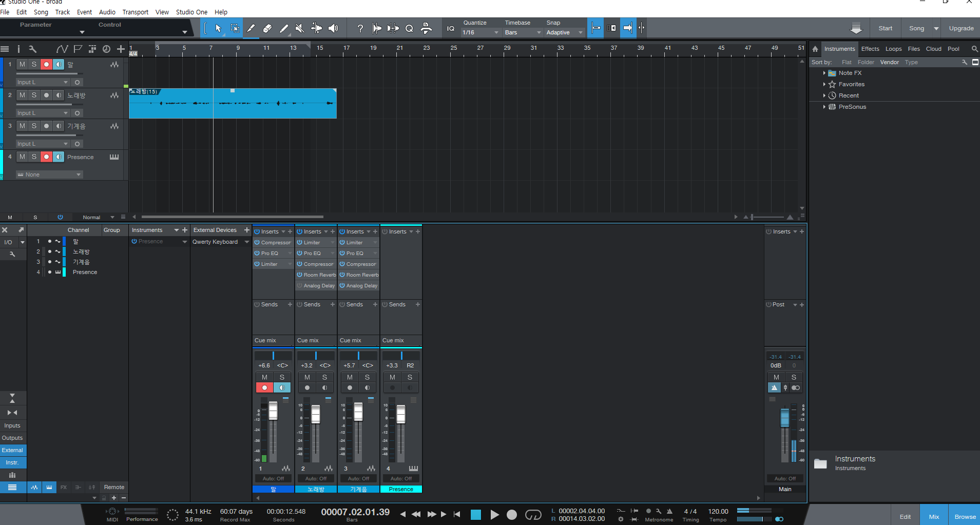Open the Song page dropdown arrow
Image resolution: width=980 pixels, height=525 pixels.
936,28
